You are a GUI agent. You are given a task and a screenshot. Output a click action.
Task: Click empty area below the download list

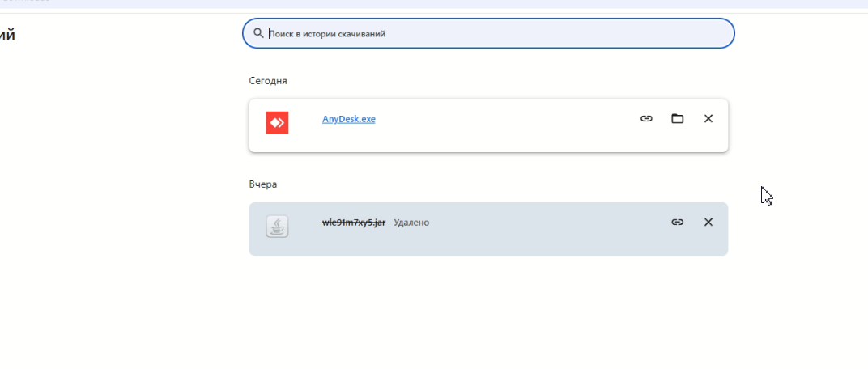coord(488,310)
